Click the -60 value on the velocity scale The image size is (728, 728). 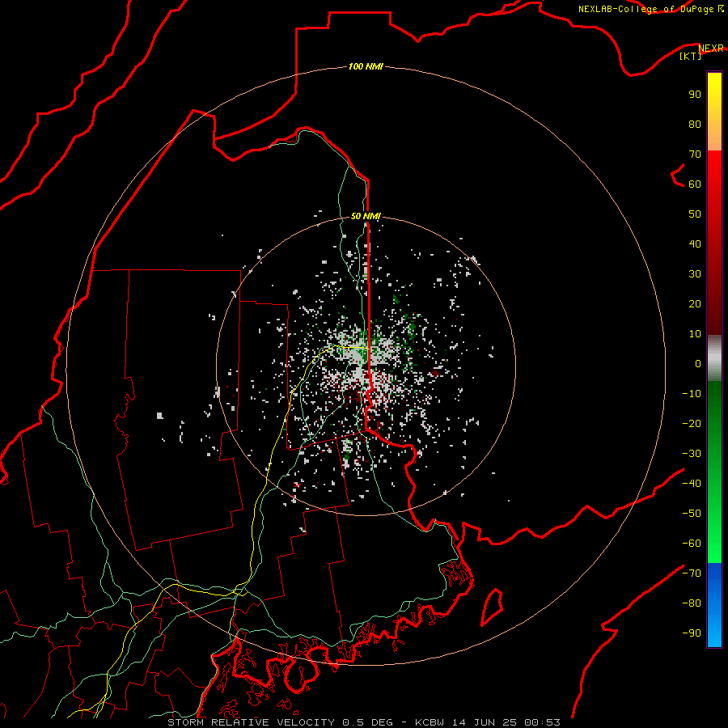pyautogui.click(x=692, y=544)
